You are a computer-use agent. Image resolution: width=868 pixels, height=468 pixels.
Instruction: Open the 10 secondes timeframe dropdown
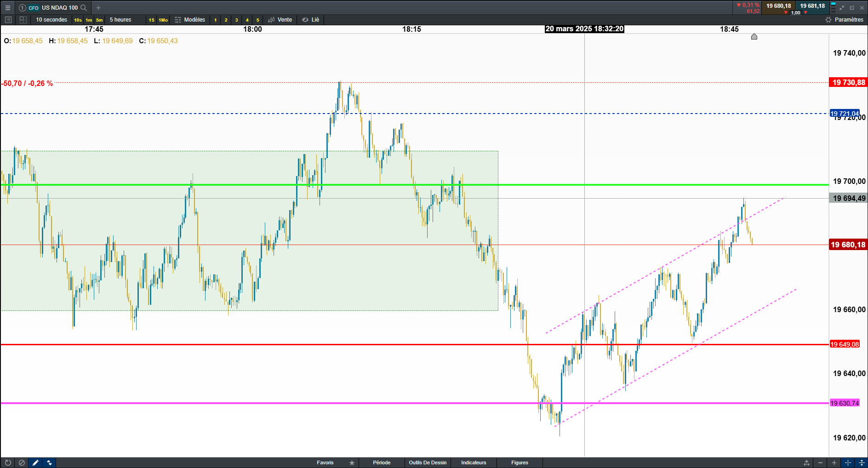(x=51, y=20)
